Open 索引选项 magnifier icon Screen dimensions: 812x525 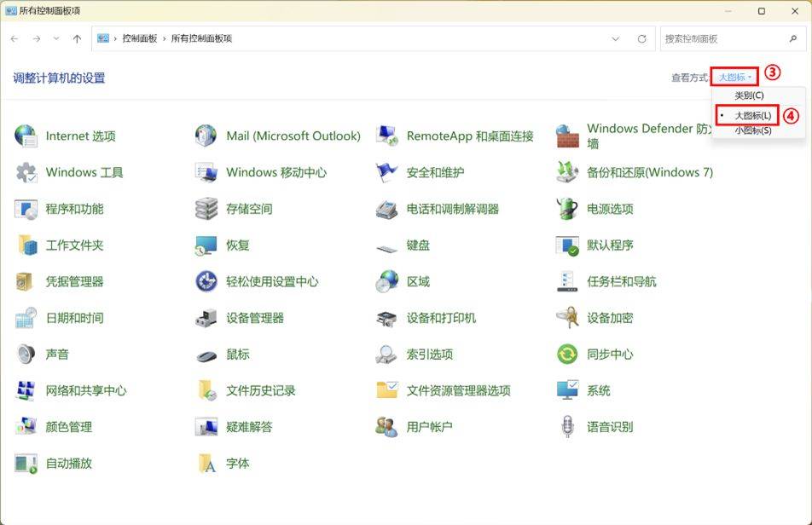(387, 355)
